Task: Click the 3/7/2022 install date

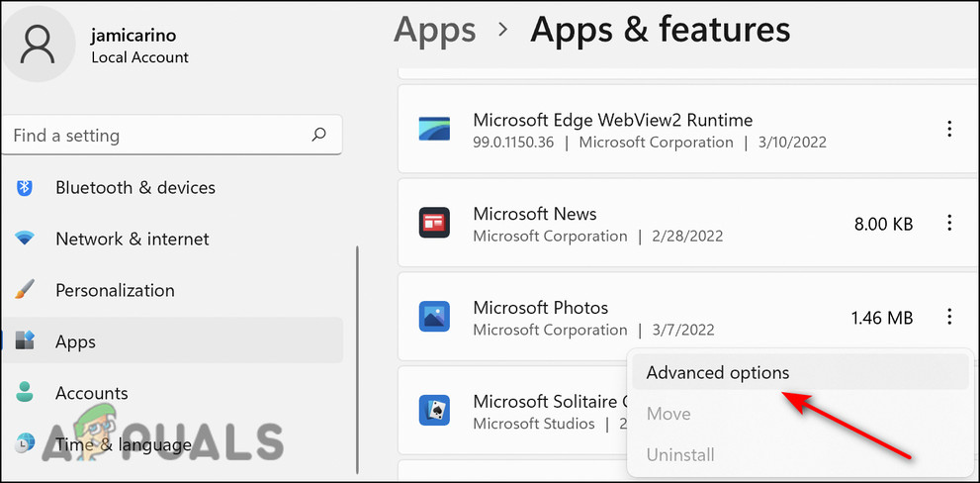Action: coord(684,331)
